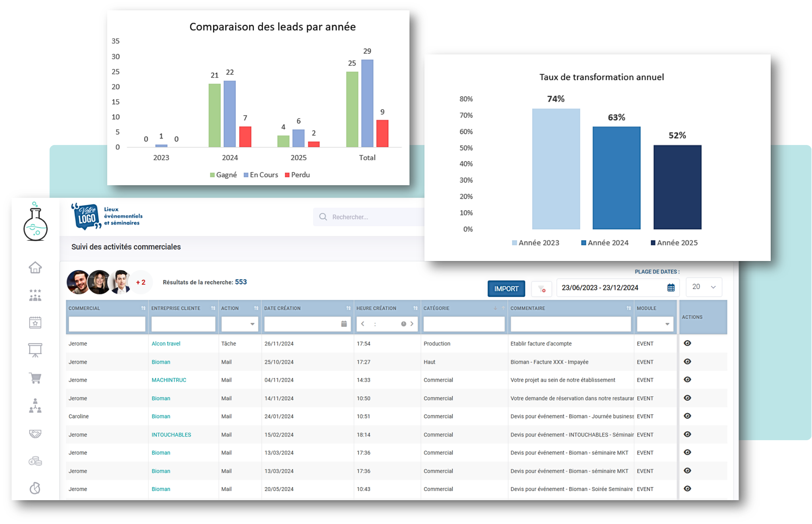Click the results count 553
Viewport: 812px width, 524px height.
241,282
